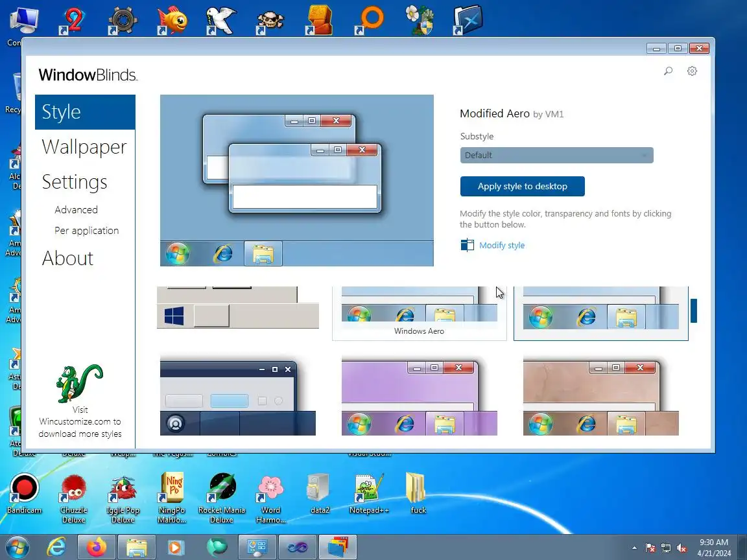Open the clock showing 9:30 AM

(714, 548)
